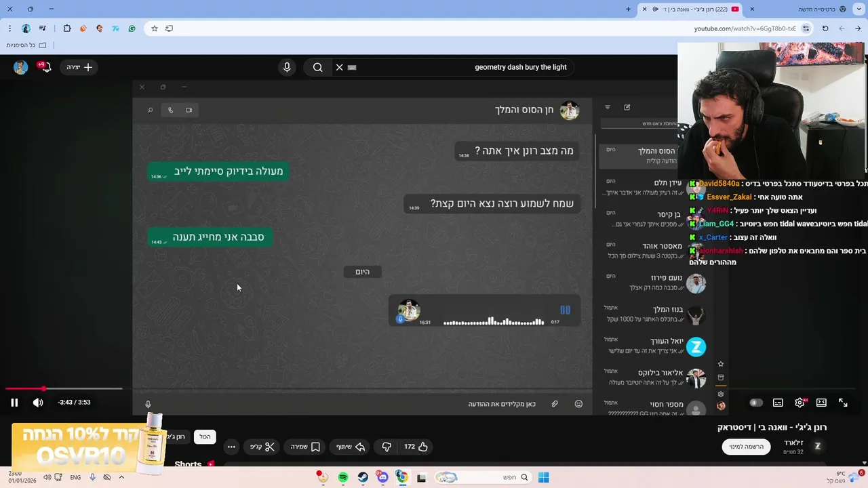Screen dimensions: 868x488
Task: Select the רונן ג'יג'י filter chip
Action: (x=176, y=437)
